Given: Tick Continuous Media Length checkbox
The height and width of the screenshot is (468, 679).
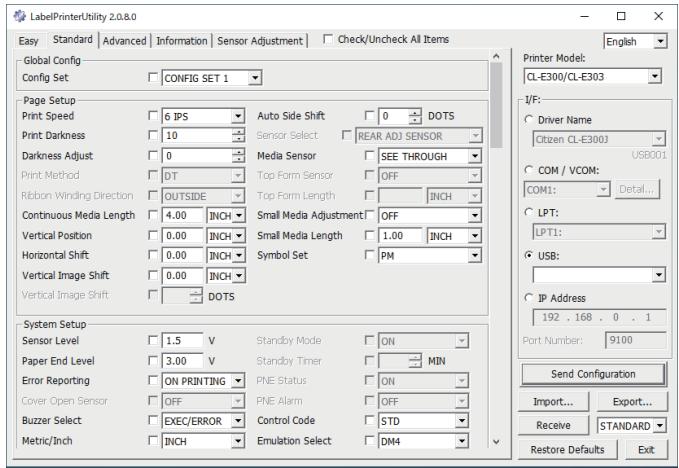Looking at the screenshot, I should click(153, 215).
